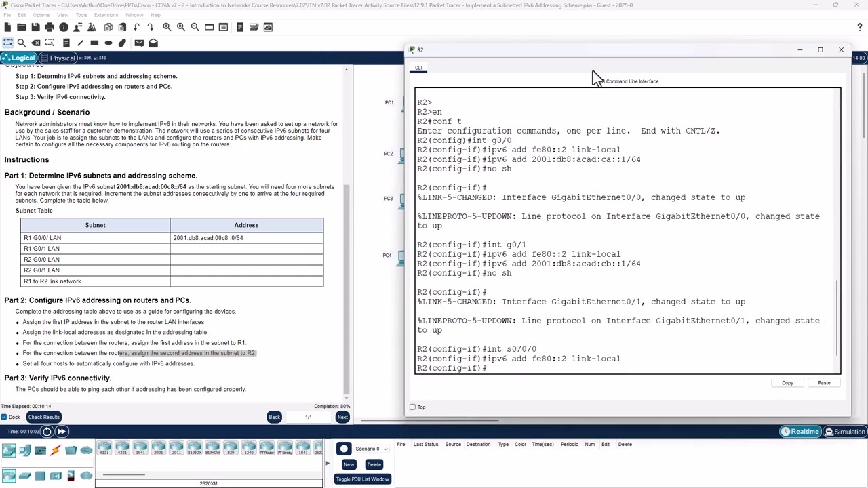The height and width of the screenshot is (488, 868).
Task: Choose the Place Note tool
Action: pos(66,43)
